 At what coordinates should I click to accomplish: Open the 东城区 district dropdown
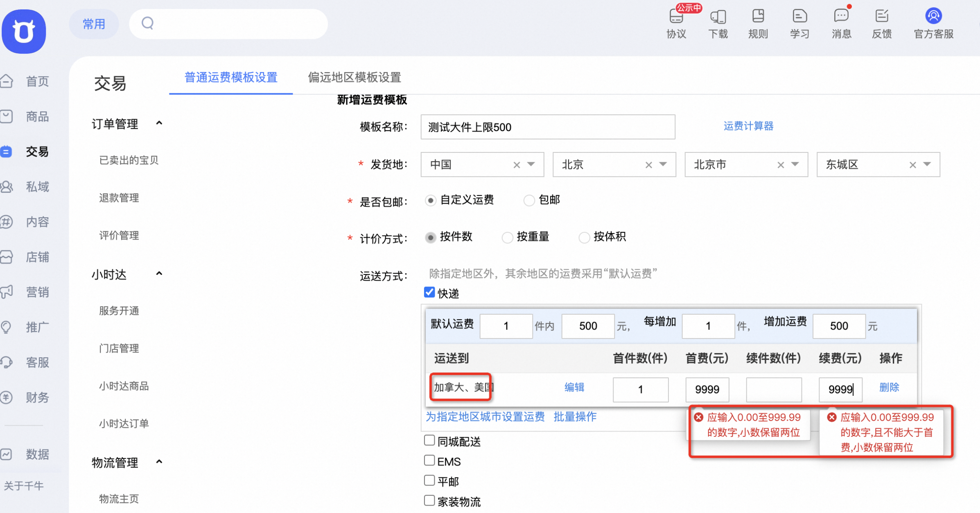click(927, 164)
